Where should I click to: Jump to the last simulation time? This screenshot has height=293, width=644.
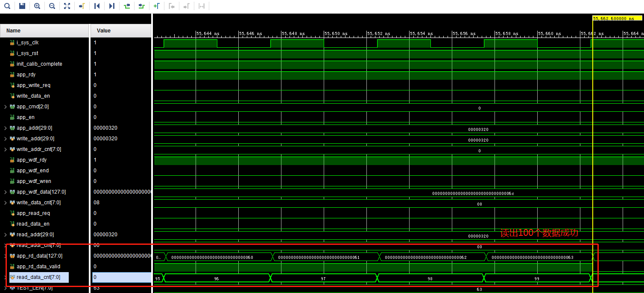[111, 6]
